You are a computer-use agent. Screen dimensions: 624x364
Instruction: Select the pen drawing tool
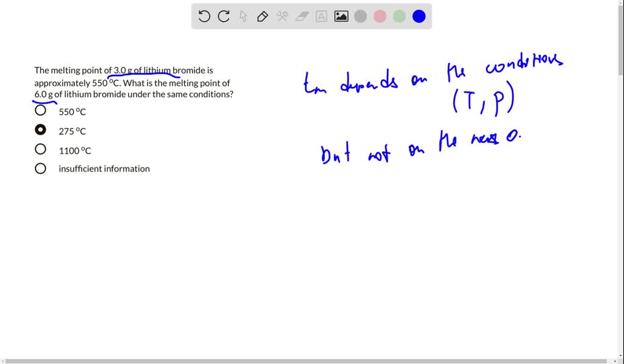click(x=263, y=16)
